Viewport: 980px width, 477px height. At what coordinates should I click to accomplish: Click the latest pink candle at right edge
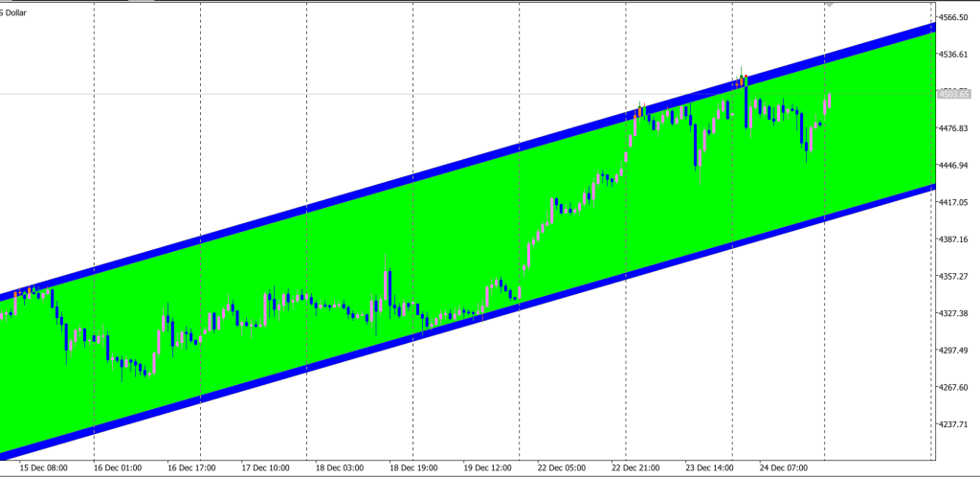828,102
